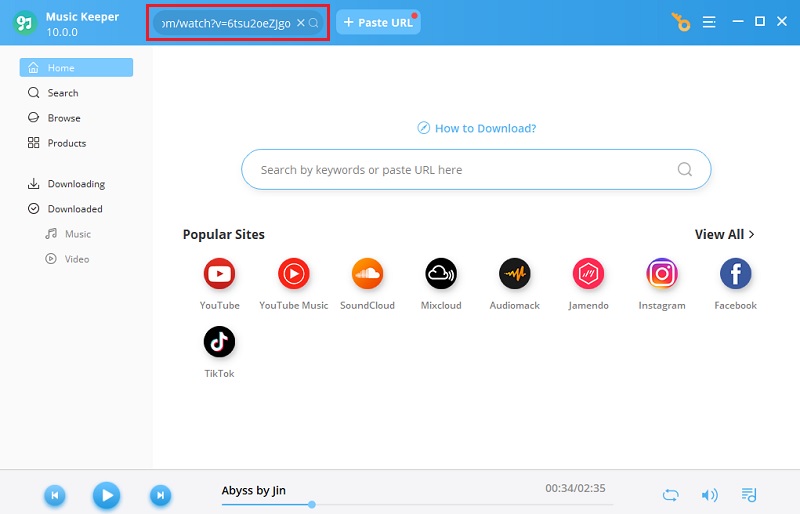Image resolution: width=800 pixels, height=514 pixels.
Task: Toggle the repeat mode icon
Action: click(670, 495)
